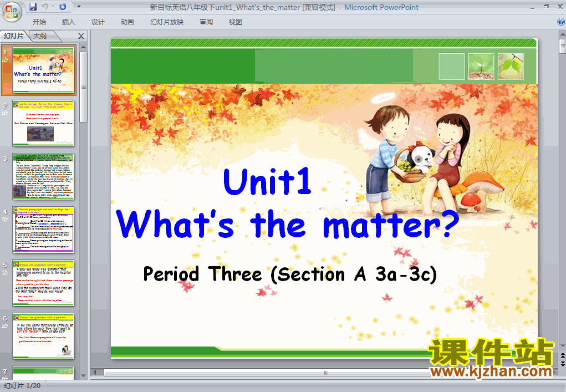Click animation star icon beside slide 1
Image resolution: width=566 pixels, height=392 pixels.
coord(5,60)
